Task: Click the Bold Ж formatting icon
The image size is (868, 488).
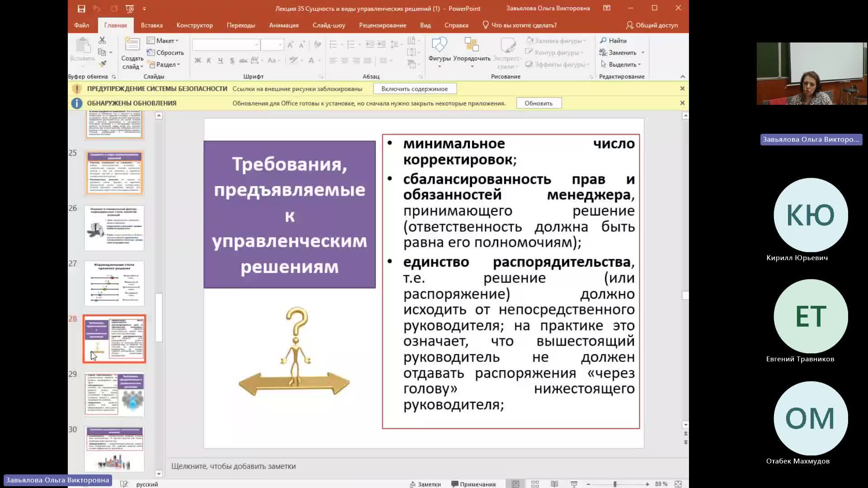Action: pyautogui.click(x=198, y=60)
